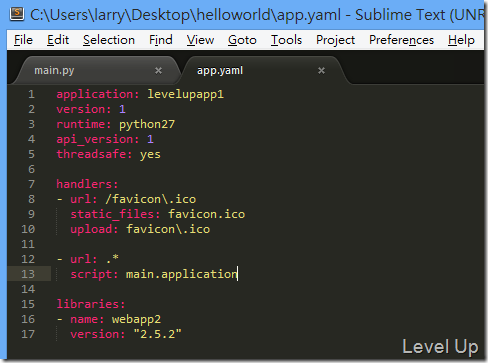The width and height of the screenshot is (488, 363).
Task: Open the View menu
Action: 200,40
